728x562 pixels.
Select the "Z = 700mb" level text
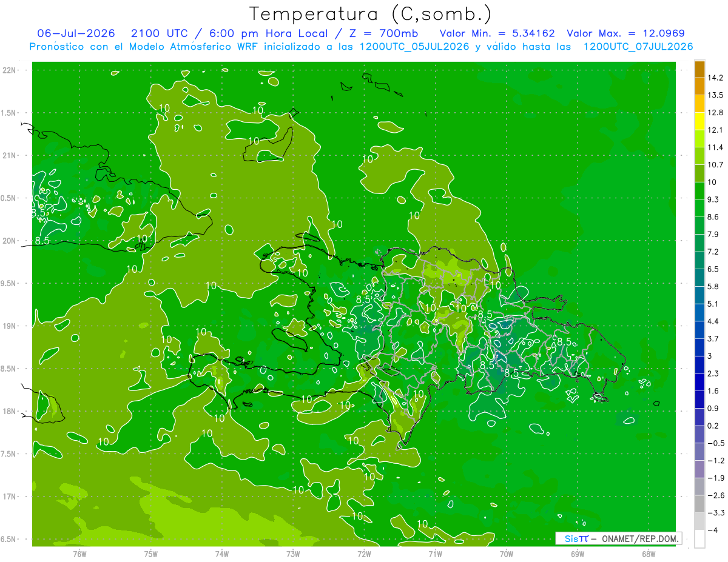coord(383,33)
